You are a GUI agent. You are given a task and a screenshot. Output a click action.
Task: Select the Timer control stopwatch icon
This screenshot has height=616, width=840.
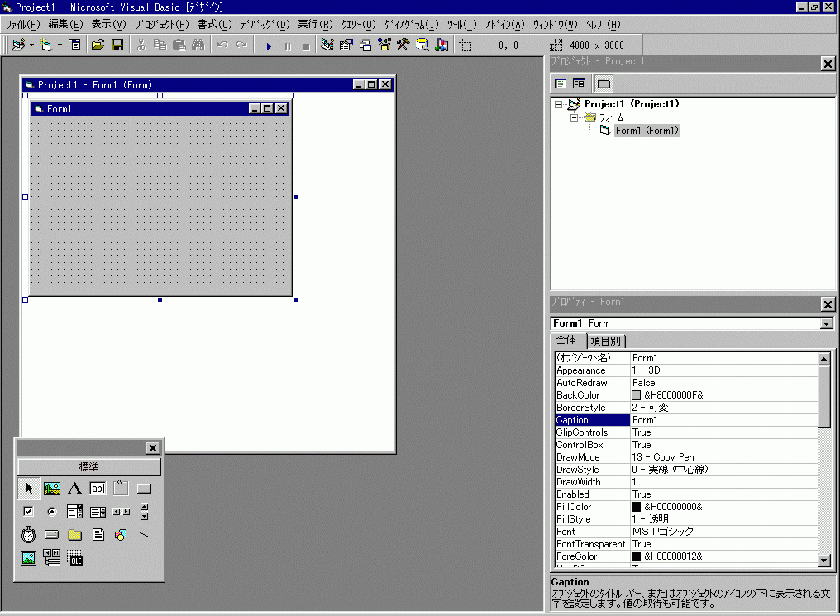[29, 535]
